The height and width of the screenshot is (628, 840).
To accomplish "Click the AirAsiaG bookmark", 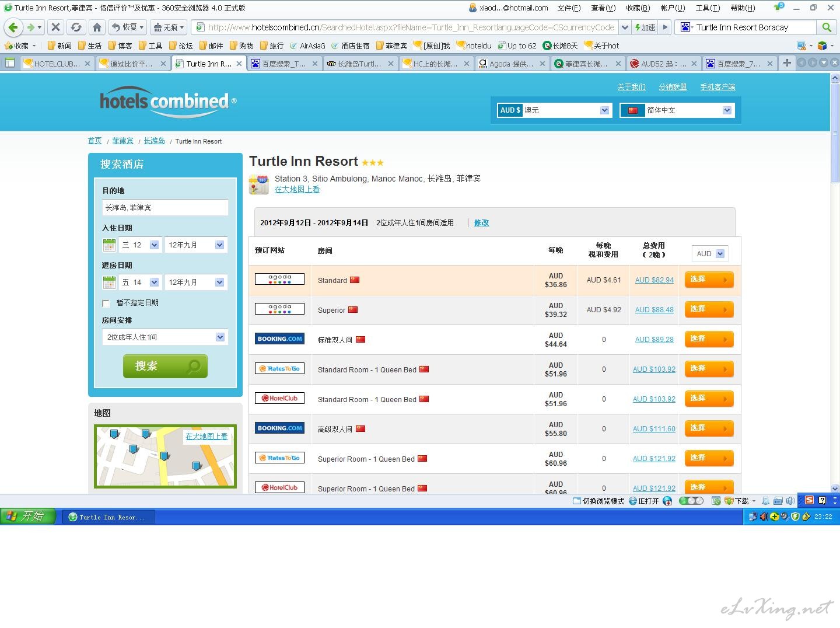I will [x=307, y=46].
